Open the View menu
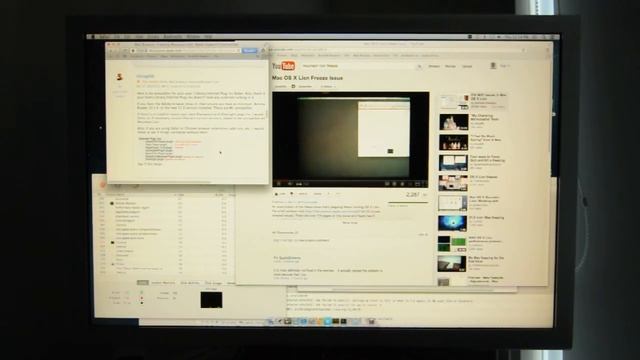The width and height of the screenshot is (640, 360). (x=139, y=37)
